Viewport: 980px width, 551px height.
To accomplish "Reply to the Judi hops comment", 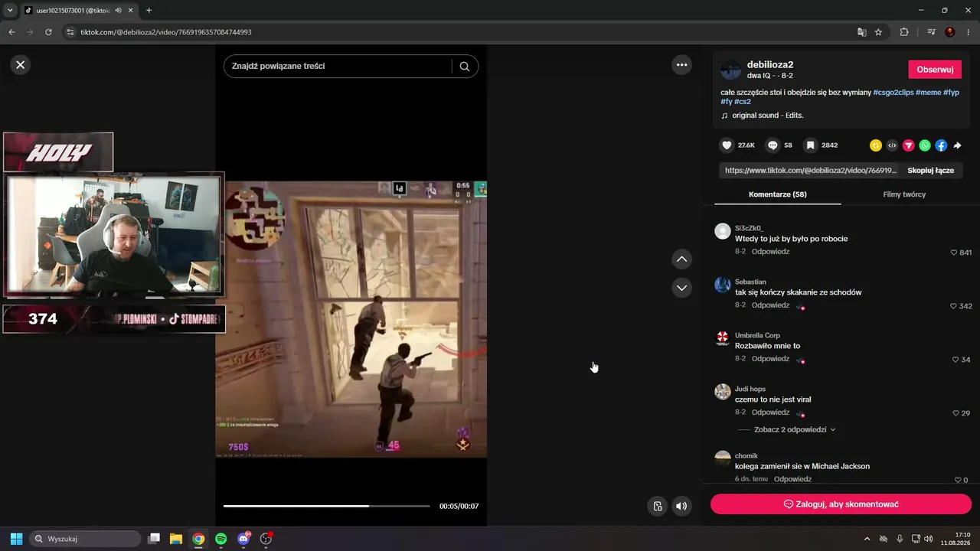I will click(x=770, y=412).
